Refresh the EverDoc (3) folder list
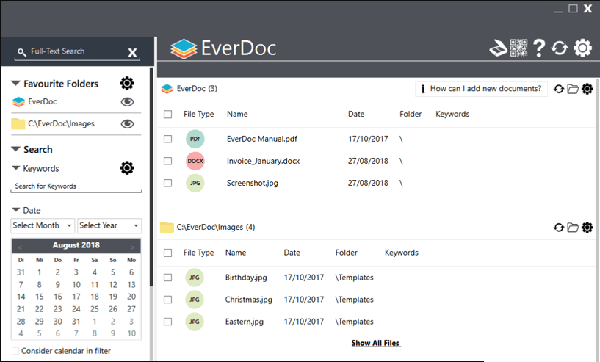This screenshot has height=362, width=600. (x=559, y=89)
